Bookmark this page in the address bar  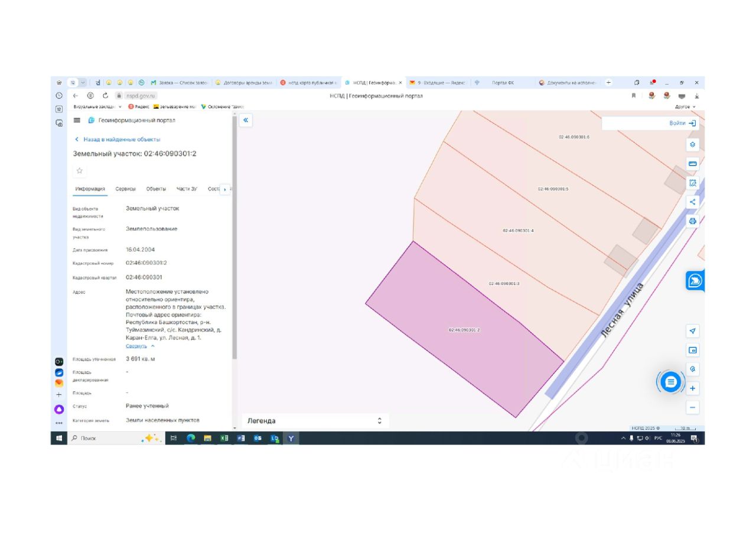click(x=634, y=95)
